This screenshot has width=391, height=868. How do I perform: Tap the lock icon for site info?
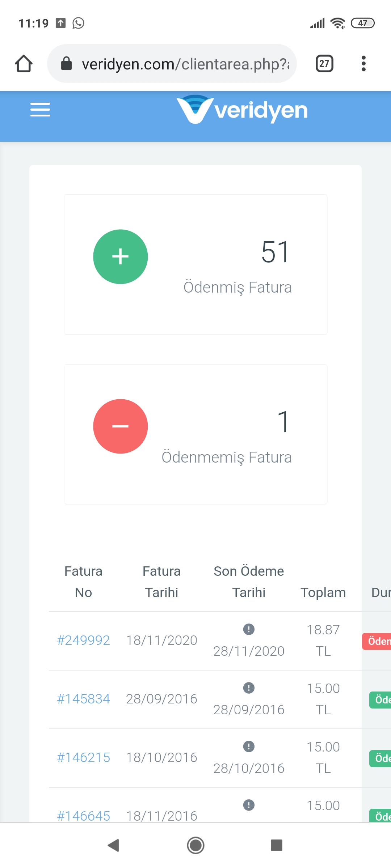pyautogui.click(x=66, y=64)
